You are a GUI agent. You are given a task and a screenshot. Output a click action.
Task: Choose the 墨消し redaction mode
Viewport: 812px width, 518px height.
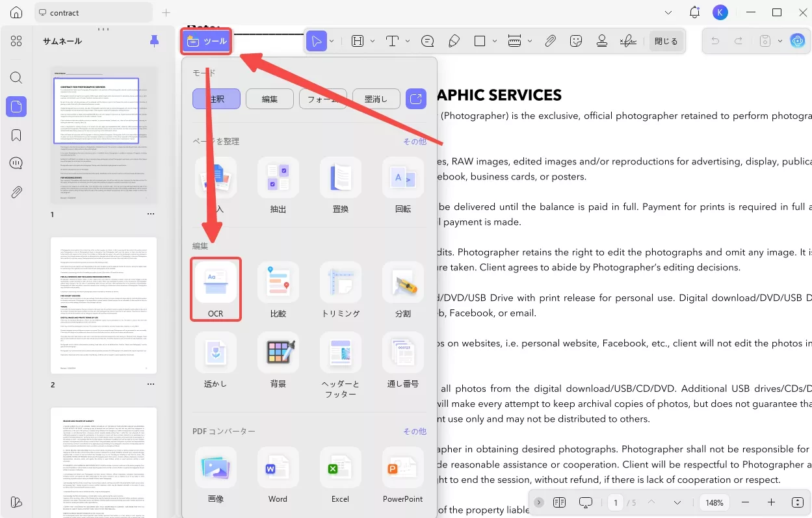click(x=376, y=99)
